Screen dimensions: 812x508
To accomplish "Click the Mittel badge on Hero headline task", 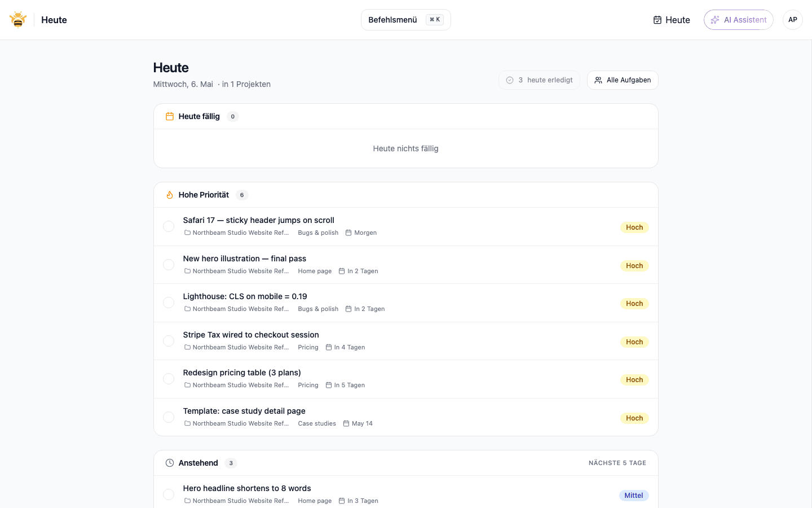I will point(634,496).
